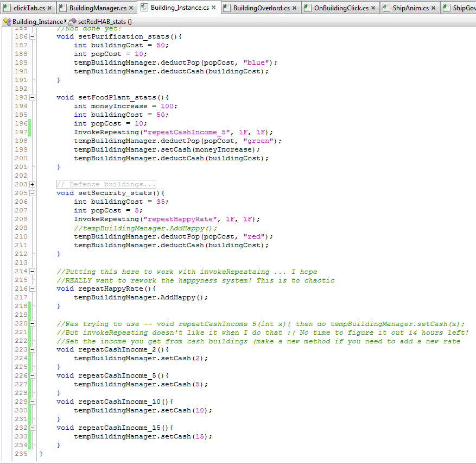Close the clickTab.cs tab

49,8
